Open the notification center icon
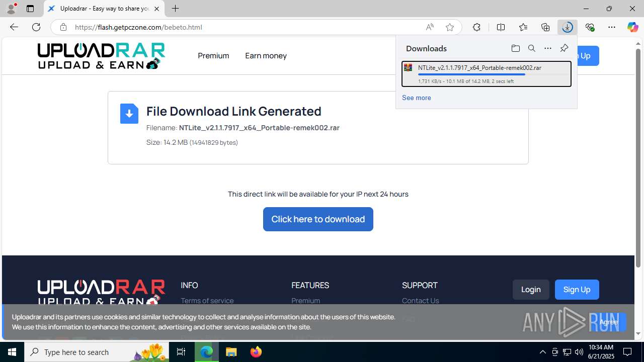This screenshot has width=644, height=362. (x=627, y=352)
